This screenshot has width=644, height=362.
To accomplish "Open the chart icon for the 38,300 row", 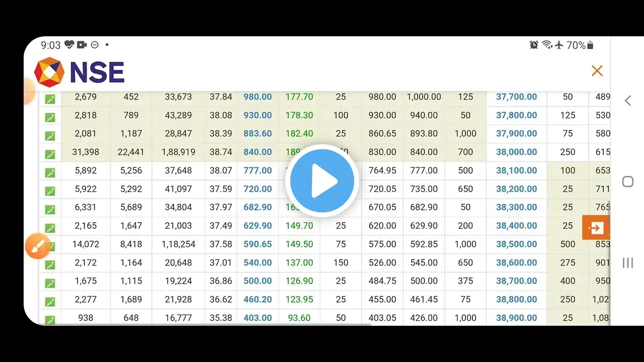I will [50, 210].
